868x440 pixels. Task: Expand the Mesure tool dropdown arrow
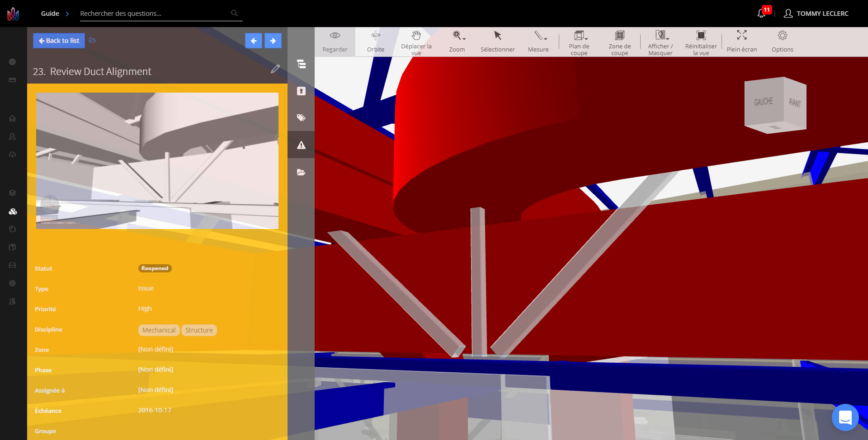click(x=546, y=39)
